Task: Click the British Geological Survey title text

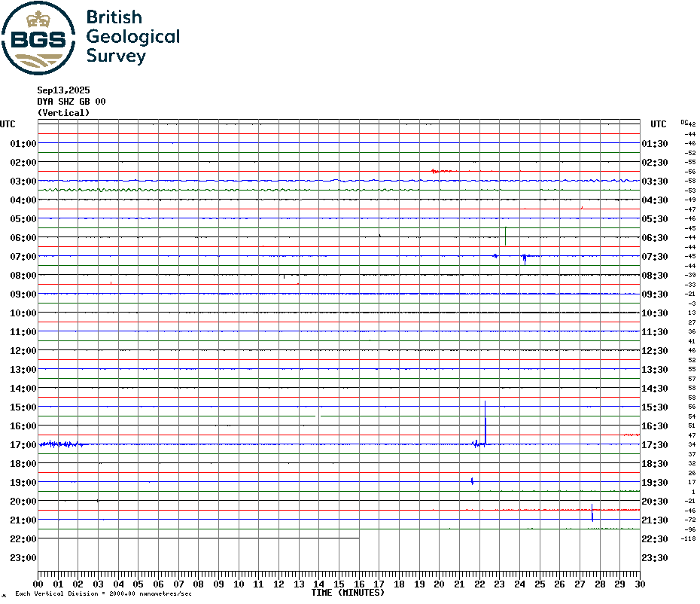Action: (133, 37)
